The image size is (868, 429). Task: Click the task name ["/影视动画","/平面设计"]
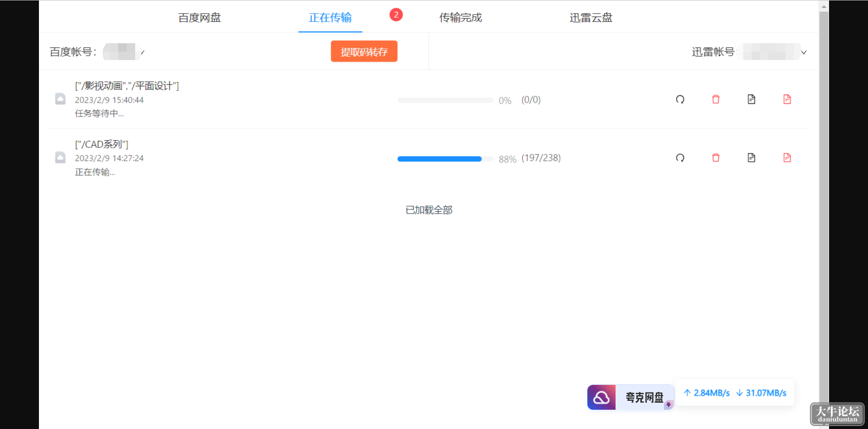pyautogui.click(x=127, y=86)
